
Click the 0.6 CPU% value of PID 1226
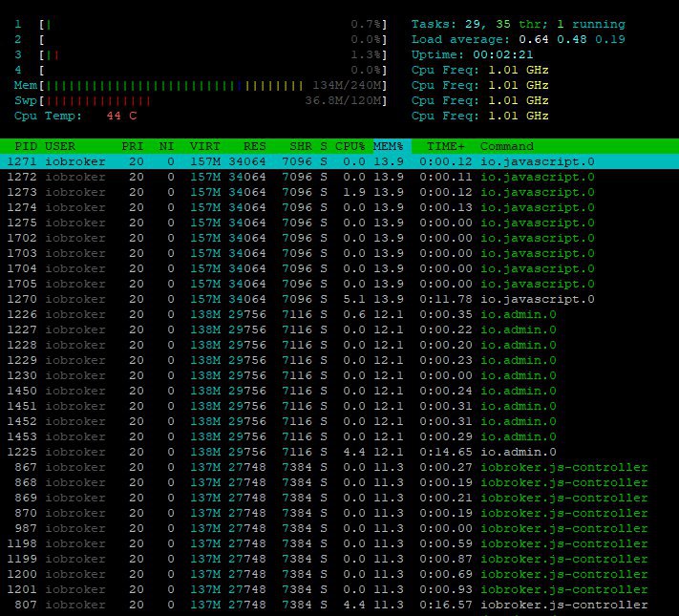353,314
